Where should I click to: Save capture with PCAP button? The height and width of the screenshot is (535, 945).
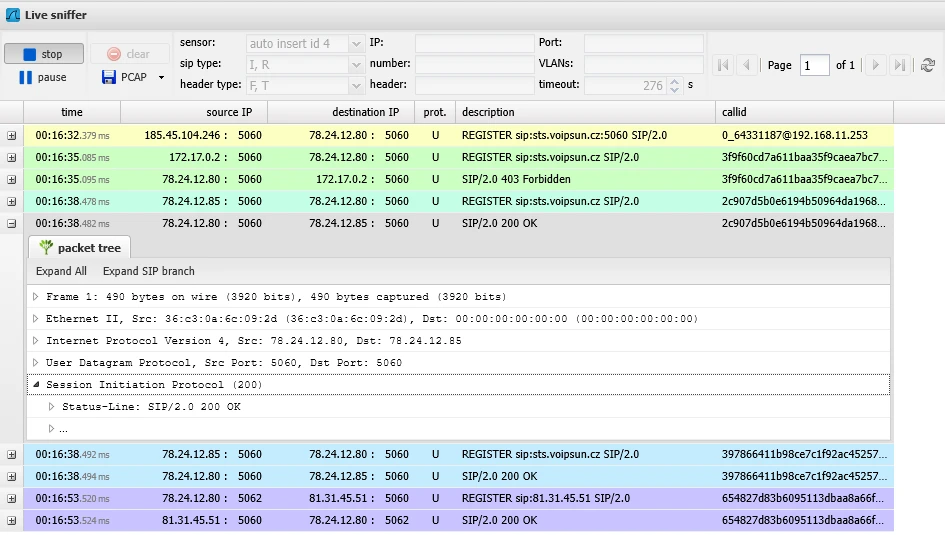click(x=125, y=77)
